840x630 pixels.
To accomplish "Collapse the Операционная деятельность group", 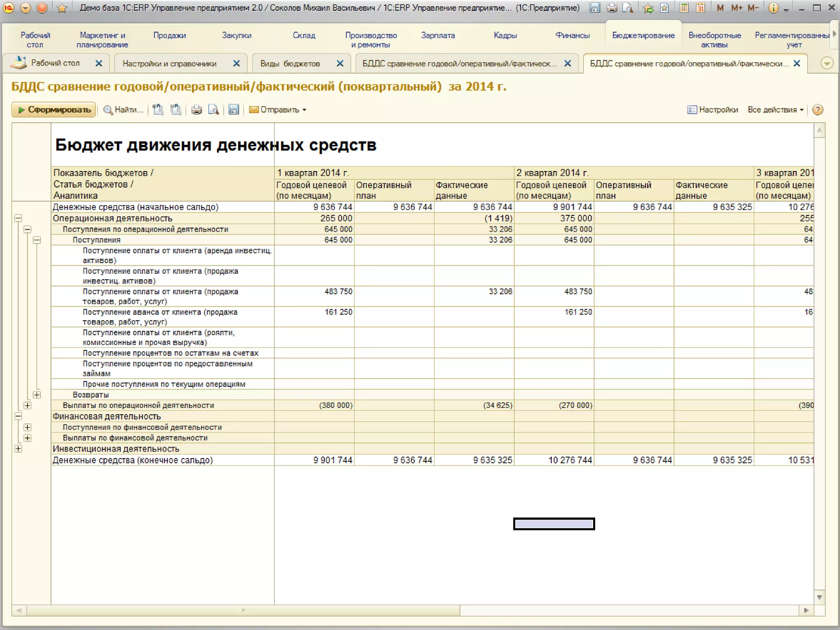I will (18, 218).
